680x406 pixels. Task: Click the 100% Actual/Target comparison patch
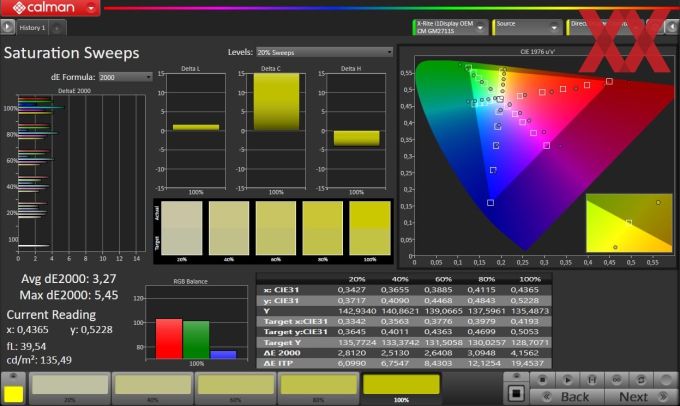pos(370,228)
